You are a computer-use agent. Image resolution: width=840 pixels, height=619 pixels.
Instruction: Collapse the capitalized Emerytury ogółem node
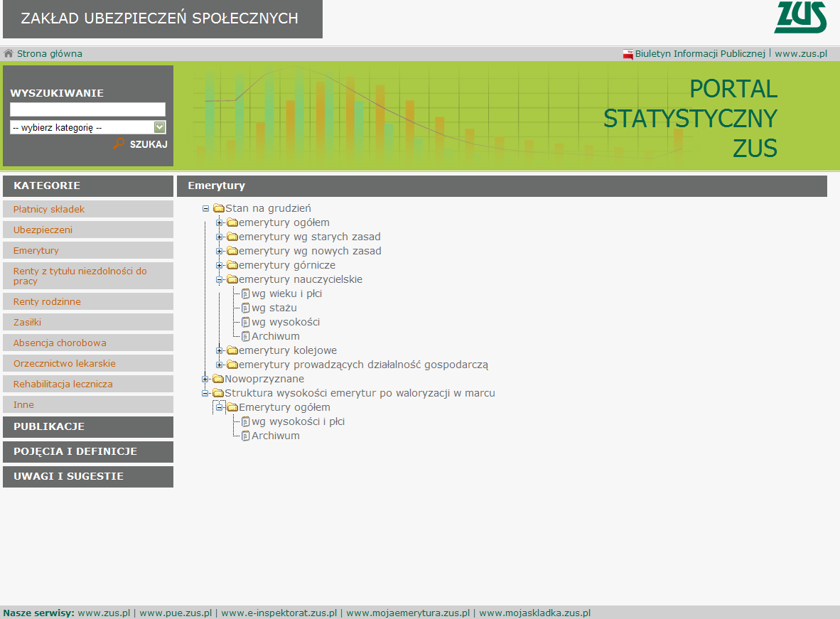tap(219, 407)
